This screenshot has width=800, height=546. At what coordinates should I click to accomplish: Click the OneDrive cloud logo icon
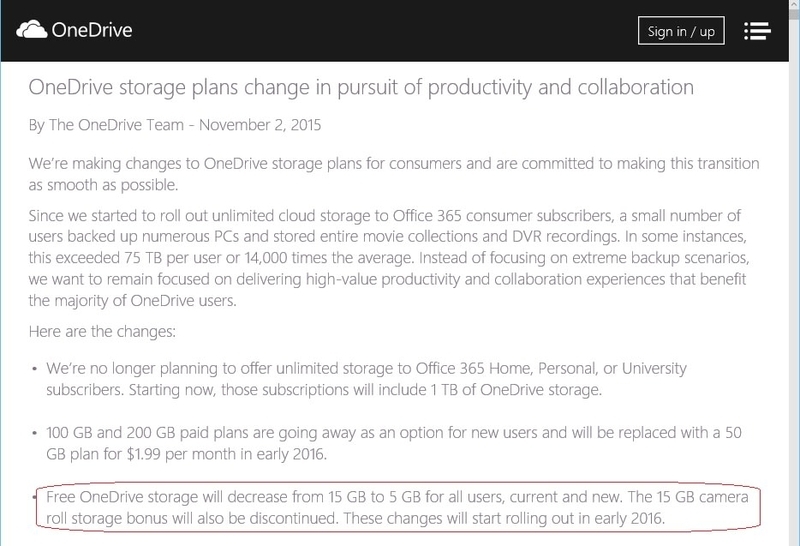(32, 30)
